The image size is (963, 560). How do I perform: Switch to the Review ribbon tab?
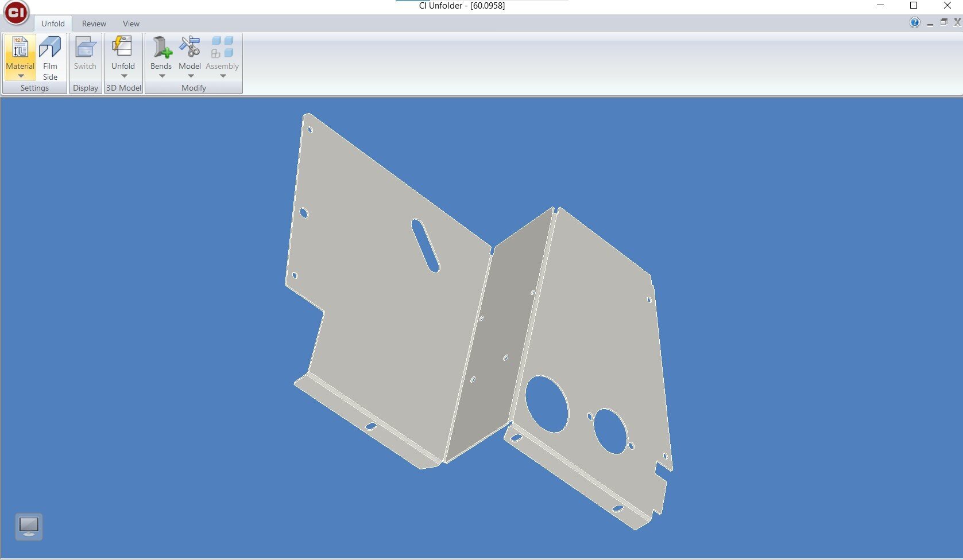pyautogui.click(x=94, y=24)
